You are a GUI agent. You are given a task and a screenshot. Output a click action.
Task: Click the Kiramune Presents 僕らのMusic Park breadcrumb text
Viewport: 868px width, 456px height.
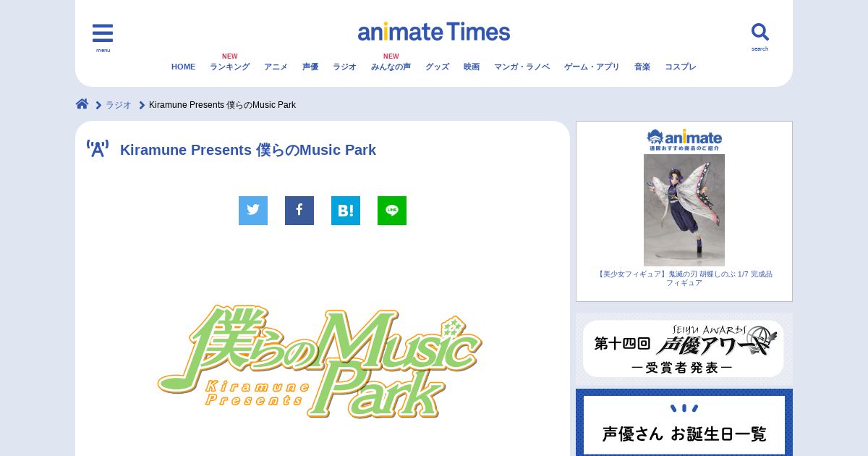coord(222,105)
